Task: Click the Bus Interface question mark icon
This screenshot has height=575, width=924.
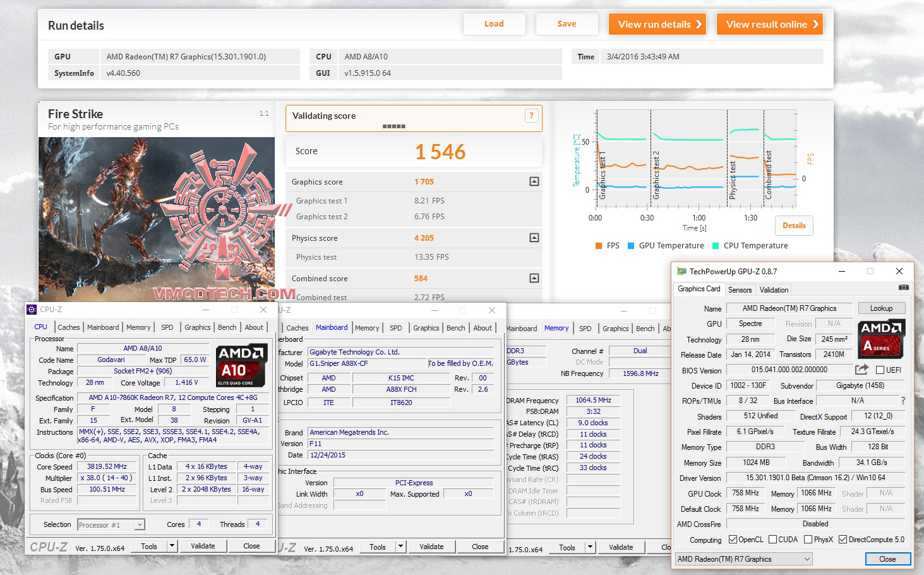Action: (x=903, y=401)
